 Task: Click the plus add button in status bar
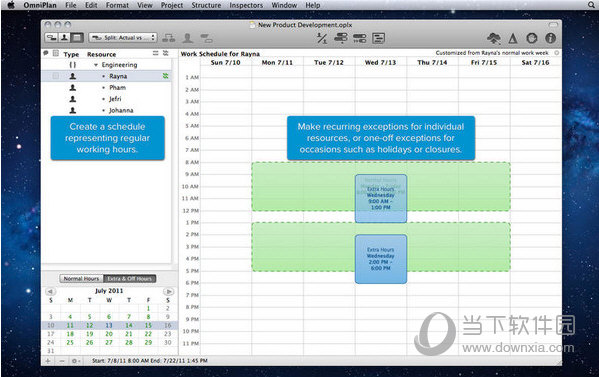point(48,361)
